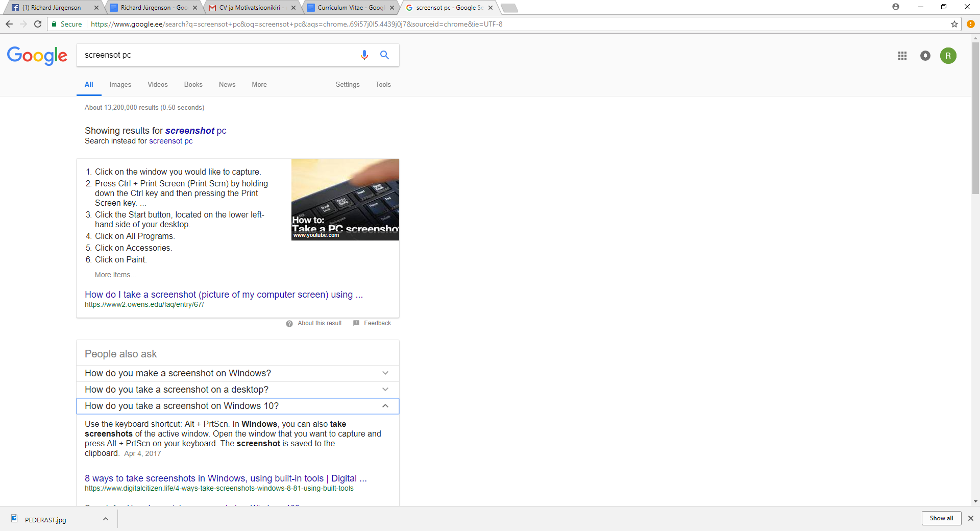This screenshot has width=980, height=531.
Task: Click the corrected "screenshot pc" link
Action: point(196,131)
